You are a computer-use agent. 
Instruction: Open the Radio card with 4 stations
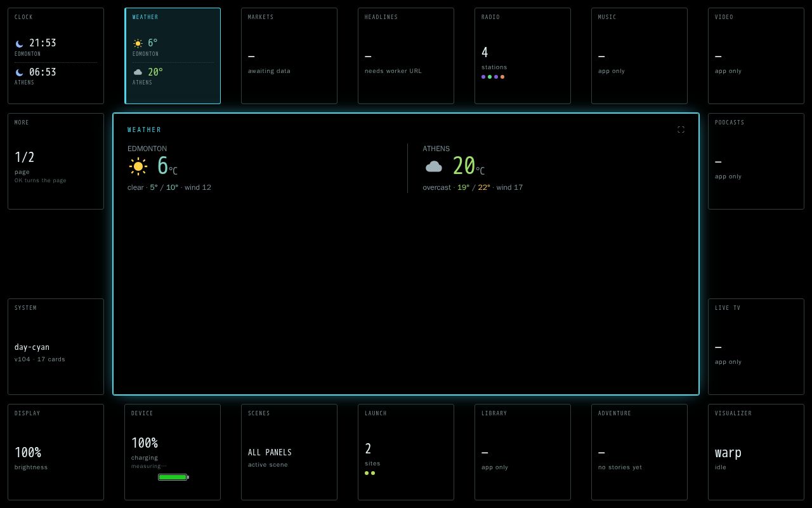coord(523,56)
